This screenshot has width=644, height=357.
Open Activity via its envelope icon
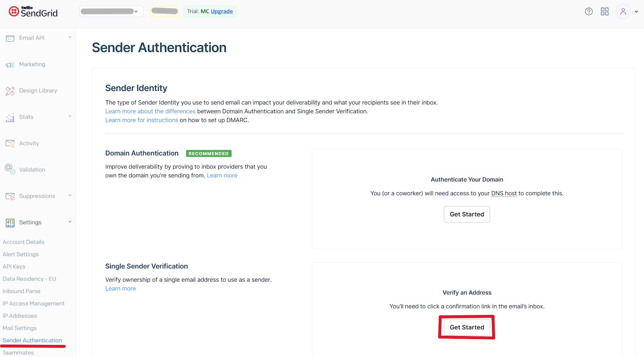pos(10,143)
